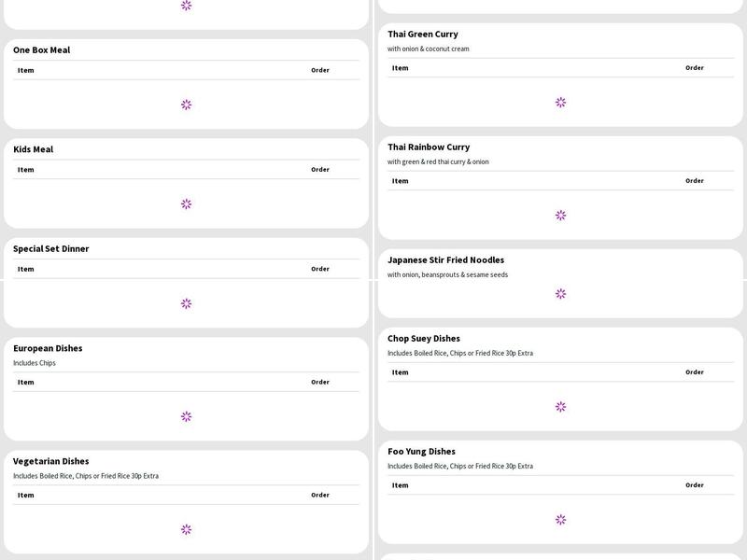Click the European Dishes heading
This screenshot has width=747, height=560.
pos(48,348)
